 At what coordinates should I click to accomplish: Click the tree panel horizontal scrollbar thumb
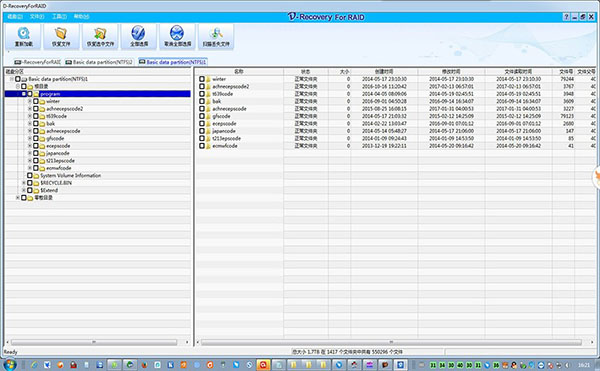tap(94, 342)
